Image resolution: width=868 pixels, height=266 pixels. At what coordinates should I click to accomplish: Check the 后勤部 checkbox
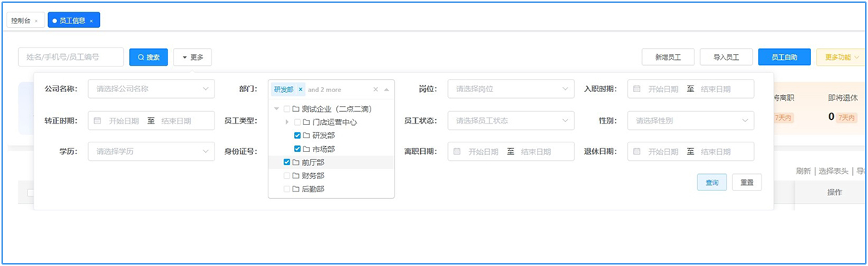287,189
